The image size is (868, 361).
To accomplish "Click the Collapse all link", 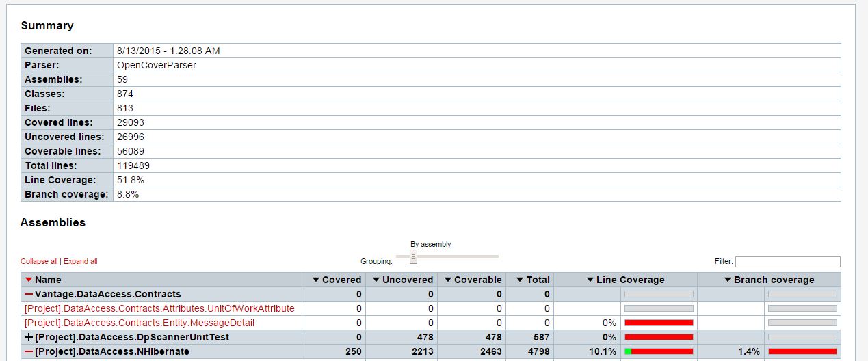I will (x=39, y=261).
